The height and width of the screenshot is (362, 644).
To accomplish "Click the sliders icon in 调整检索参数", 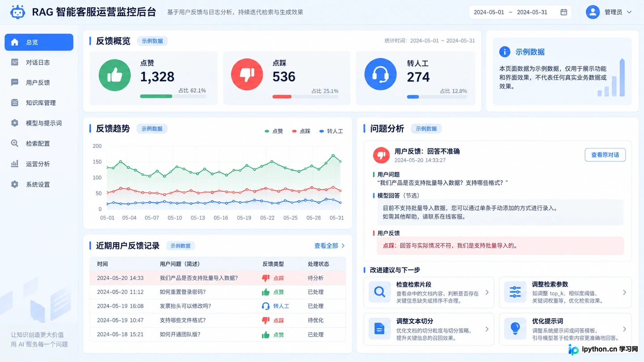I will [x=515, y=292].
